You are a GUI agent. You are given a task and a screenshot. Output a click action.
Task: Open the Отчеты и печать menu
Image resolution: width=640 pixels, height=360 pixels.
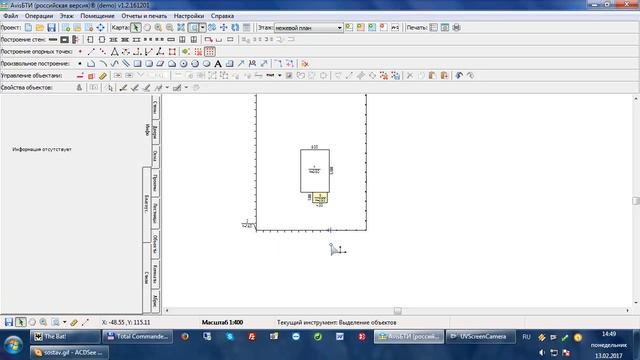pos(144,16)
